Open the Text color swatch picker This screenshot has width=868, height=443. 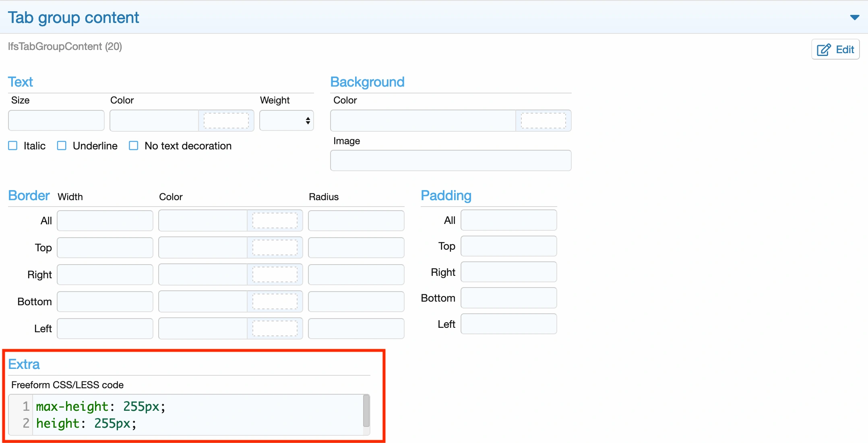coord(226,120)
